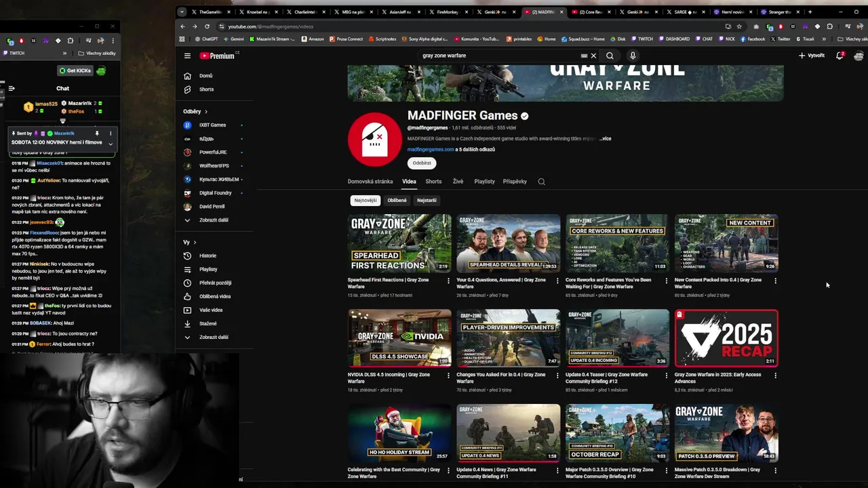Collapse chat with the arrow icon
Image resolution: width=868 pixels, height=488 pixels.
[12, 88]
